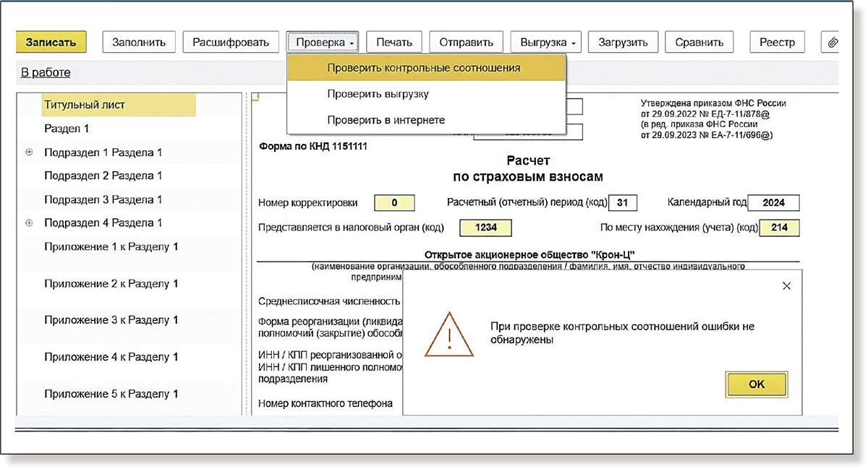Click OK in the message dialog
868x469 pixels.
point(756,384)
